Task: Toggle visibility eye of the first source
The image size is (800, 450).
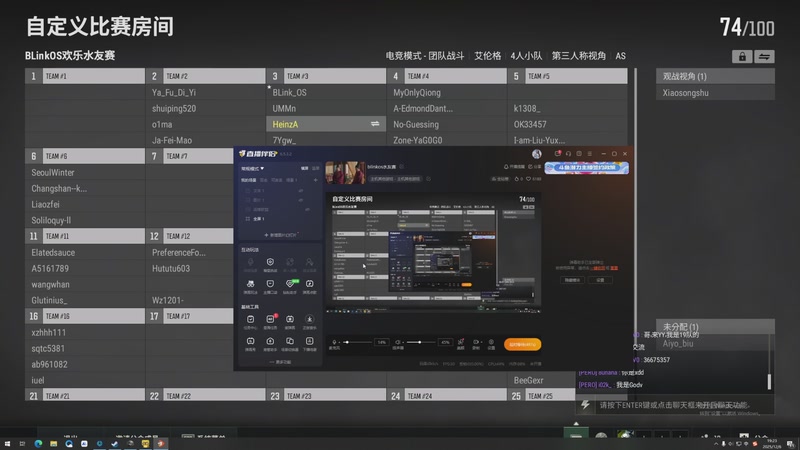Action: pos(301,191)
